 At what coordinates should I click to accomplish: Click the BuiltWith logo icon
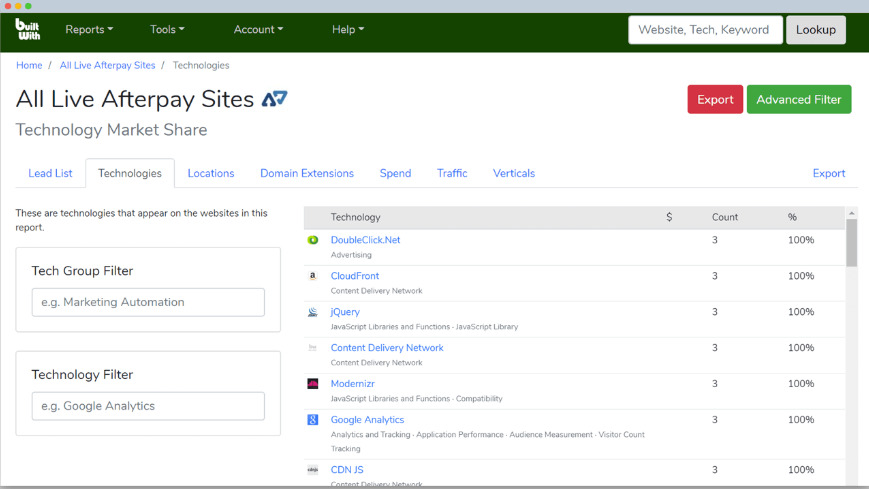28,29
